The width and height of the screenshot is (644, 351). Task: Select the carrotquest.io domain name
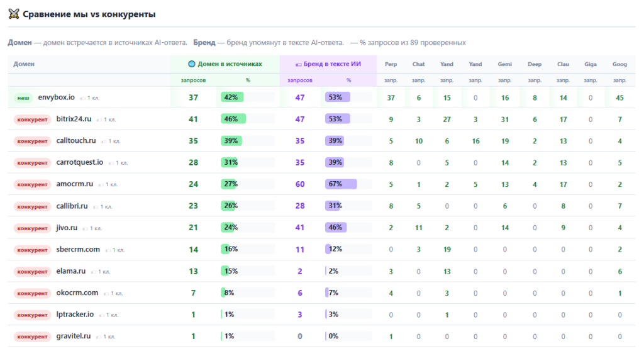pyautogui.click(x=80, y=162)
